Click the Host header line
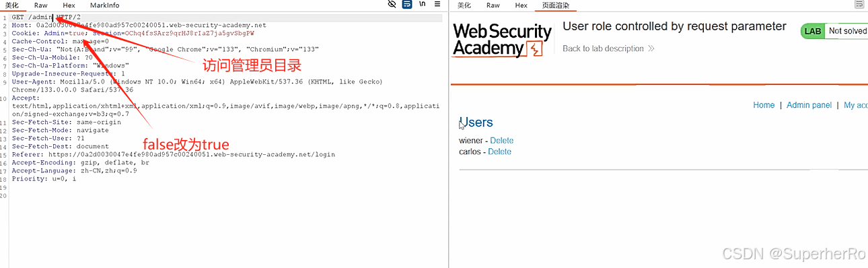Screen dimensions: 868x268 (x=139, y=25)
